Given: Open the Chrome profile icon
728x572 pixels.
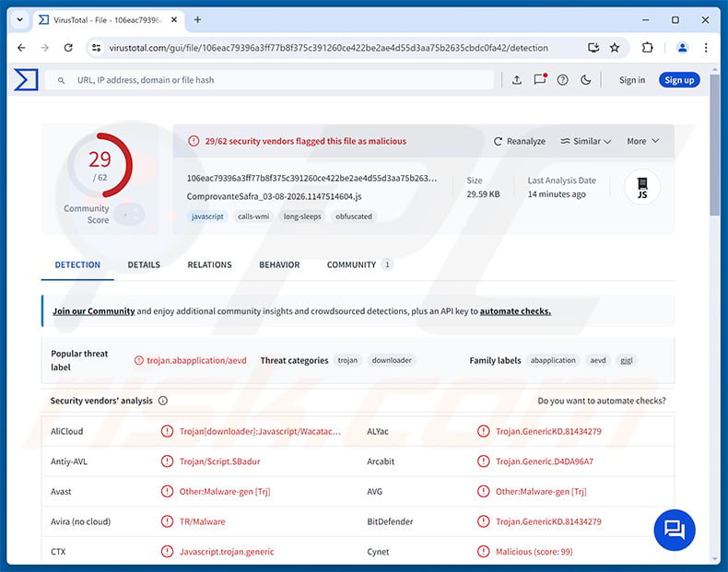Looking at the screenshot, I should (x=682, y=48).
